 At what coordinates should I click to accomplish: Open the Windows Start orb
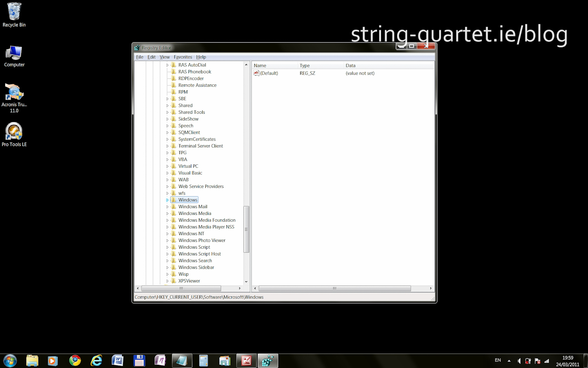pos(10,361)
